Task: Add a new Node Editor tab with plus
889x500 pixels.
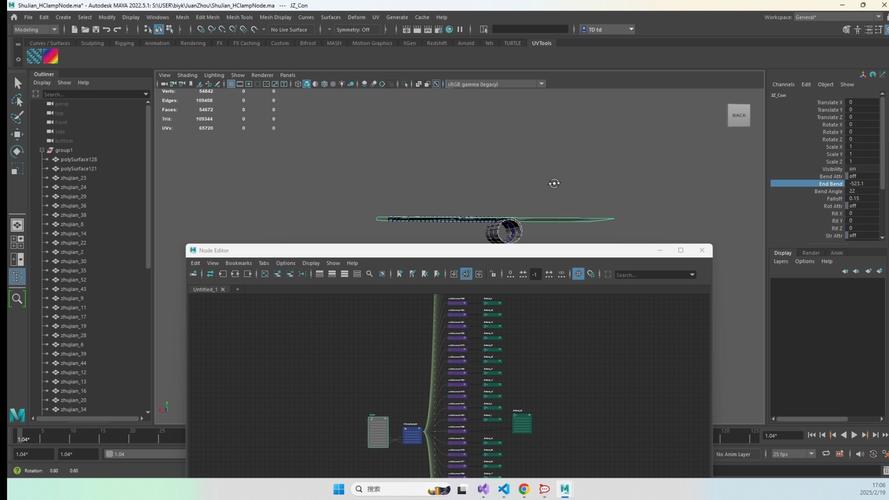Action: point(238,289)
